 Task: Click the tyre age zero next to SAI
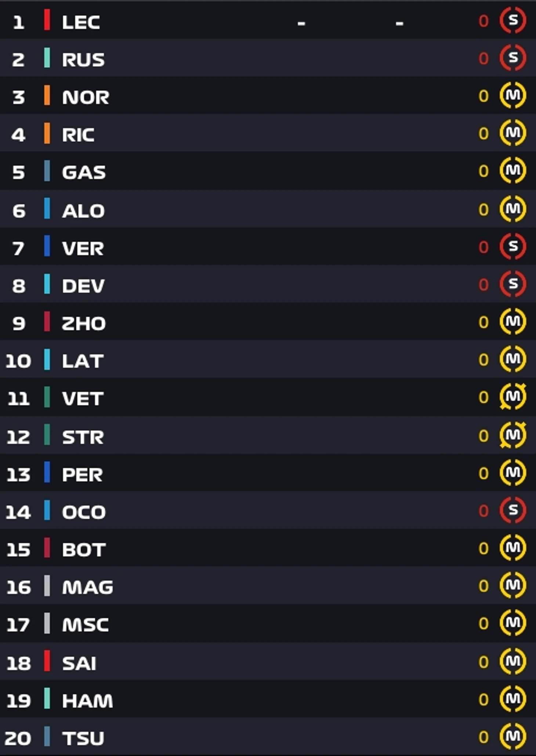click(484, 662)
